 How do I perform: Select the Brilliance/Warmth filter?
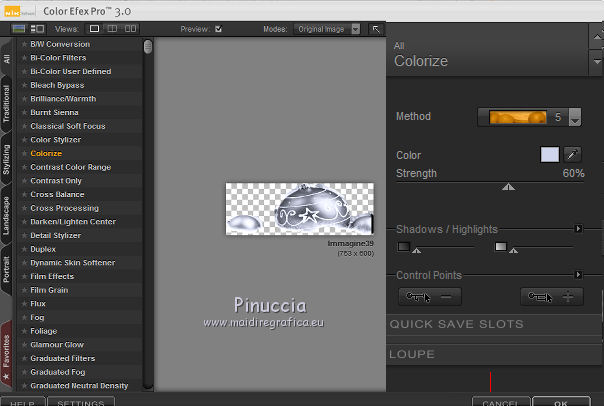click(x=63, y=99)
